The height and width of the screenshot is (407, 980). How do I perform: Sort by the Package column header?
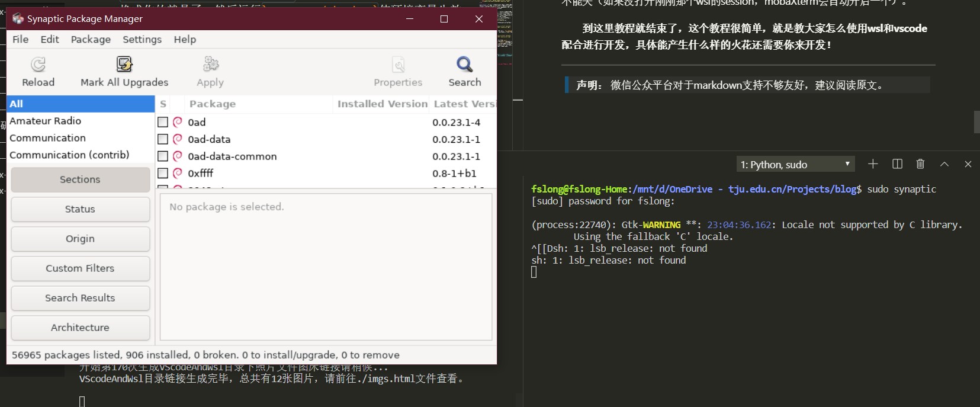[x=259, y=104]
